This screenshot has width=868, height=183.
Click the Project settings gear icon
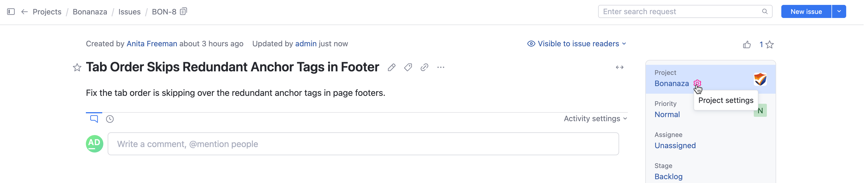click(x=697, y=83)
